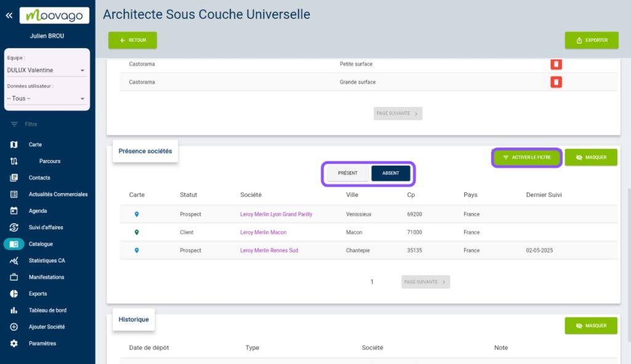This screenshot has width=631, height=364.
Task: Click the Exports pie chart icon
Action: [x=14, y=294]
